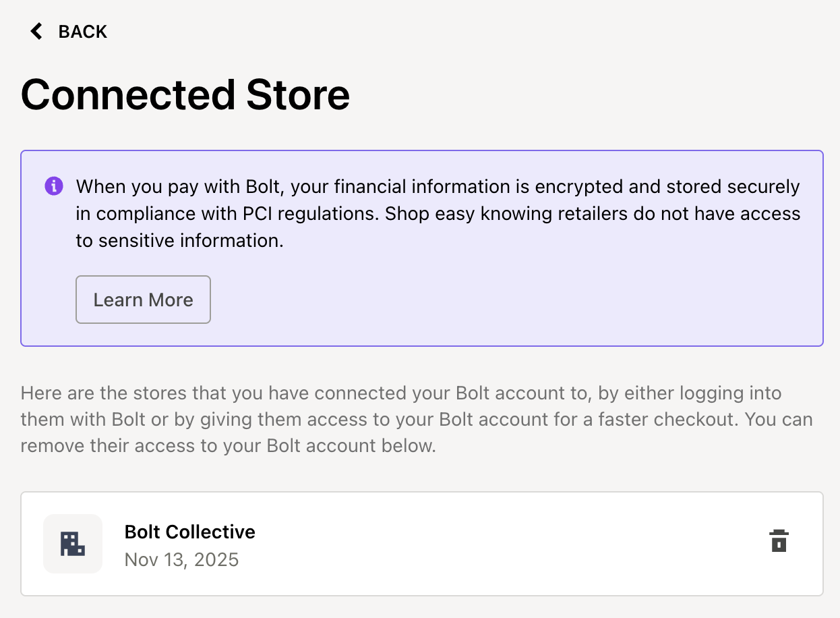Click the purple info circle icon
The image size is (840, 618).
pos(54,186)
